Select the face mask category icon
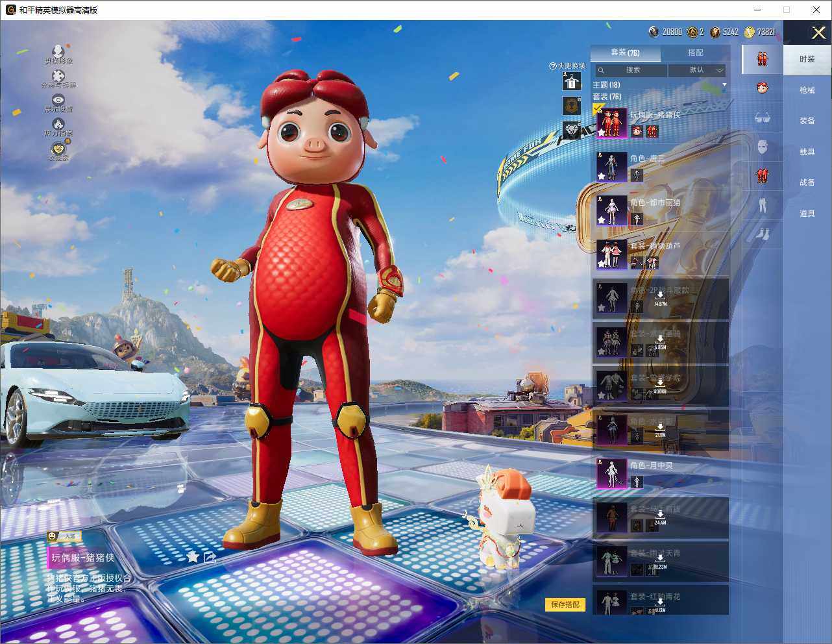The width and height of the screenshot is (832, 644). coord(762,147)
